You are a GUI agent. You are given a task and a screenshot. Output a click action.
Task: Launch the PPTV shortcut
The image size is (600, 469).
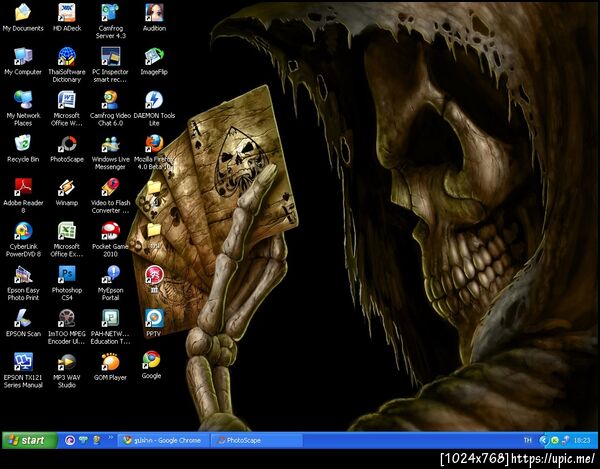click(154, 323)
